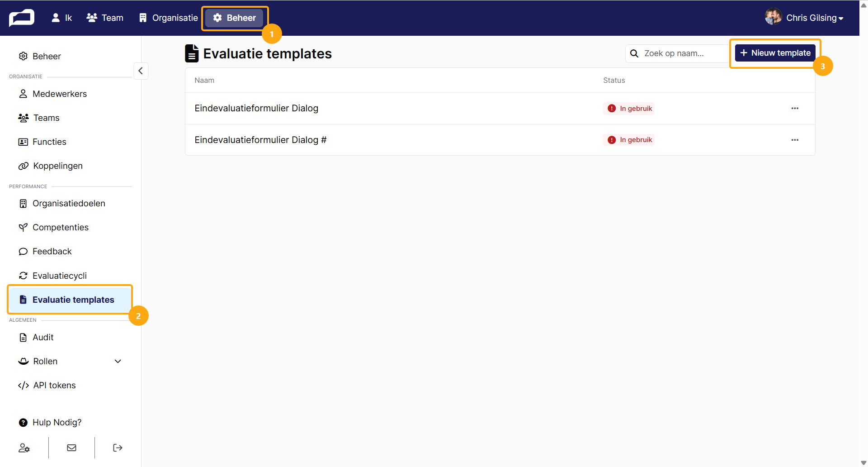Click the search magnifier icon

pyautogui.click(x=634, y=53)
